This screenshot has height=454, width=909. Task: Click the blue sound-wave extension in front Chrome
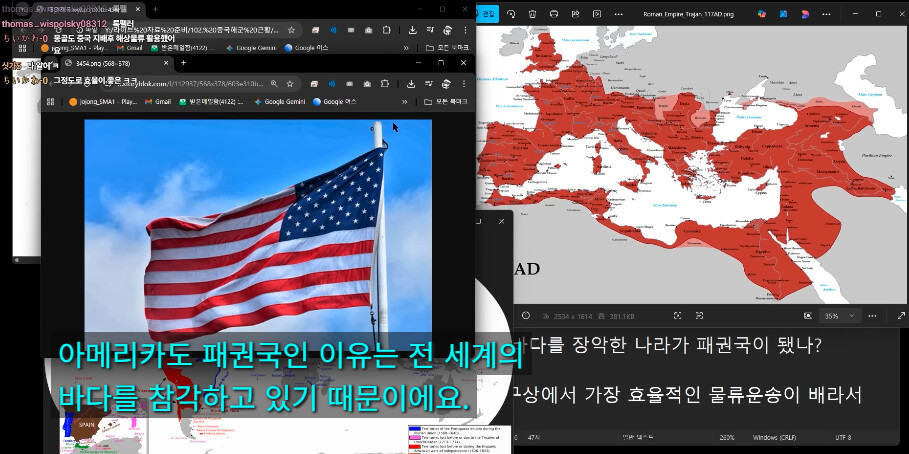click(x=332, y=84)
